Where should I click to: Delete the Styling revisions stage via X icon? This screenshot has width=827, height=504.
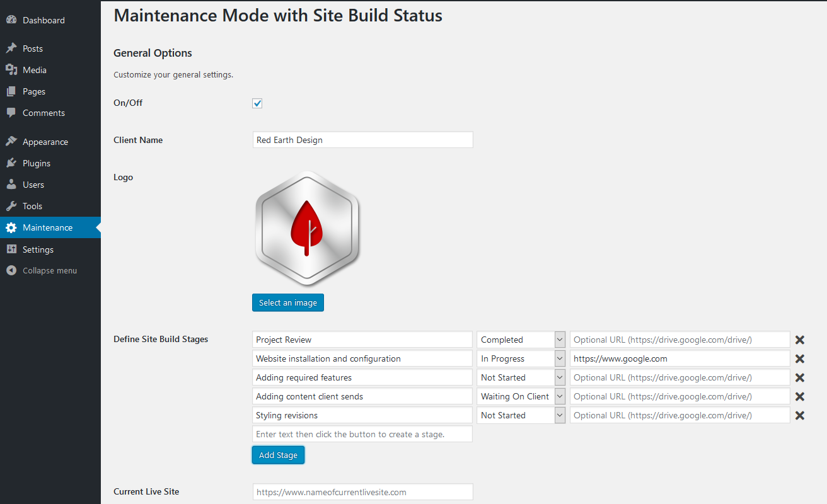point(800,415)
